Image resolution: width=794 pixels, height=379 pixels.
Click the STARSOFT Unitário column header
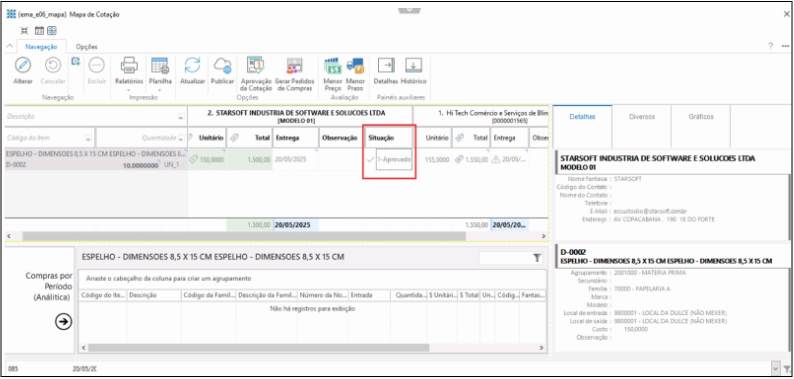coord(207,138)
